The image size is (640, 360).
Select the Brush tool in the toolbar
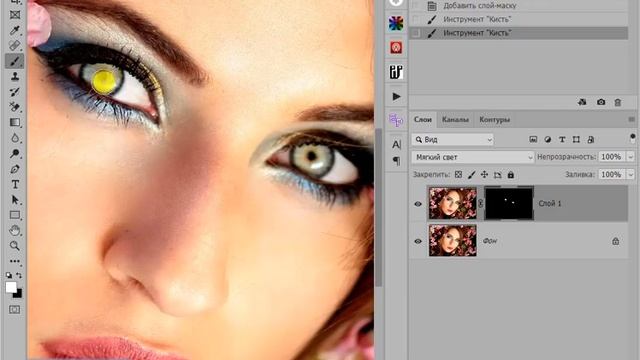[x=15, y=61]
